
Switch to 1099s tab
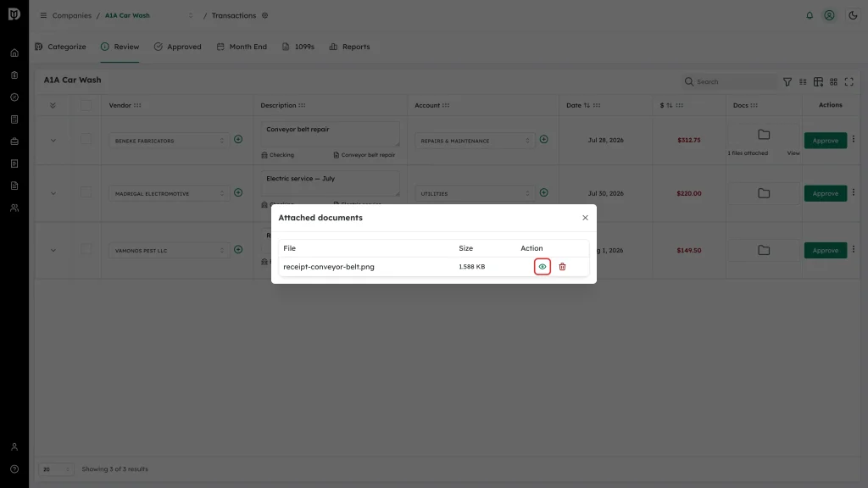298,47
